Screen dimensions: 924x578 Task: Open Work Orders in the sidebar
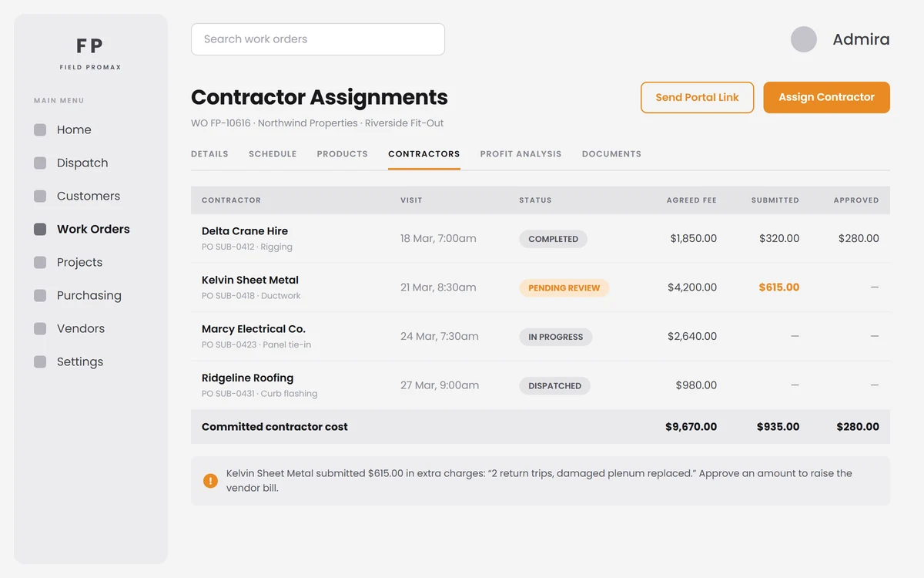click(91, 230)
